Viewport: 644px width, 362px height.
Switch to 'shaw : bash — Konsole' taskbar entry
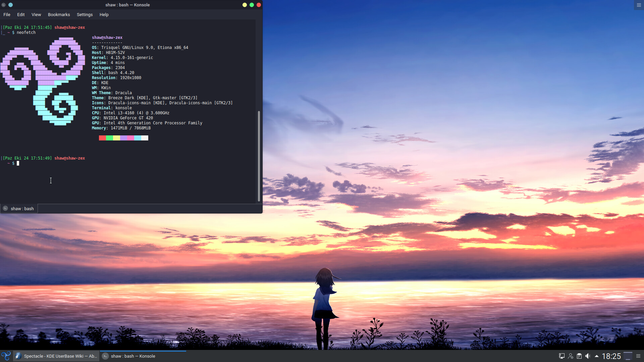(x=143, y=356)
